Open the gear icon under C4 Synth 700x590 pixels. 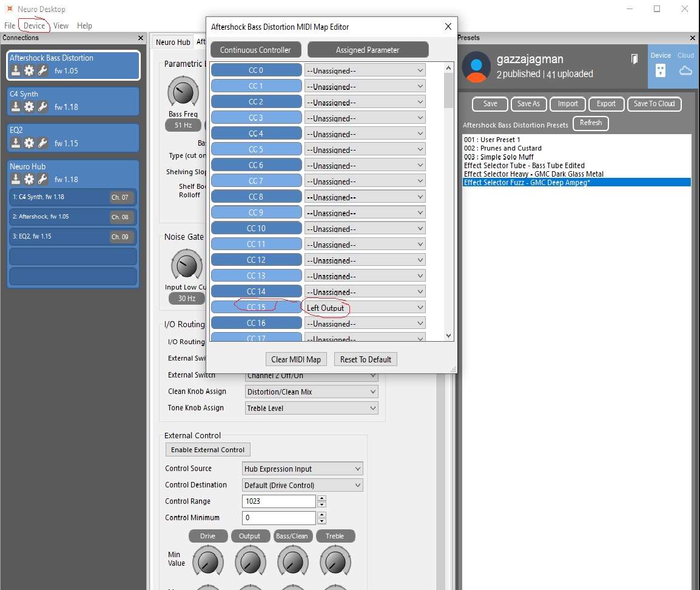pos(29,106)
